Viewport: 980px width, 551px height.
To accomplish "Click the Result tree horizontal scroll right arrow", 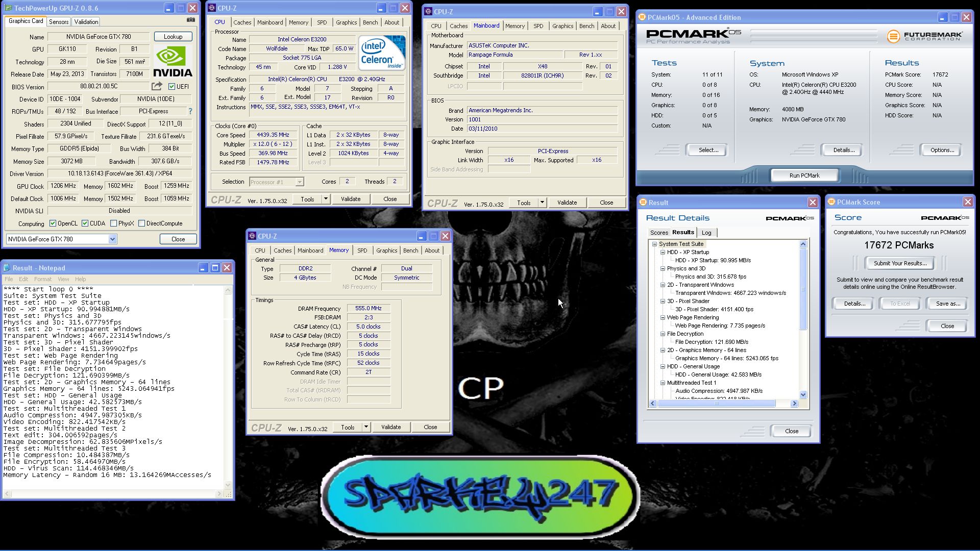I will click(794, 404).
